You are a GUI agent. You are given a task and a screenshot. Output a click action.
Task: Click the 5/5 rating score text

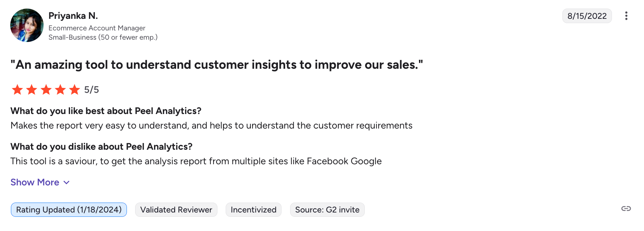pyautogui.click(x=92, y=90)
